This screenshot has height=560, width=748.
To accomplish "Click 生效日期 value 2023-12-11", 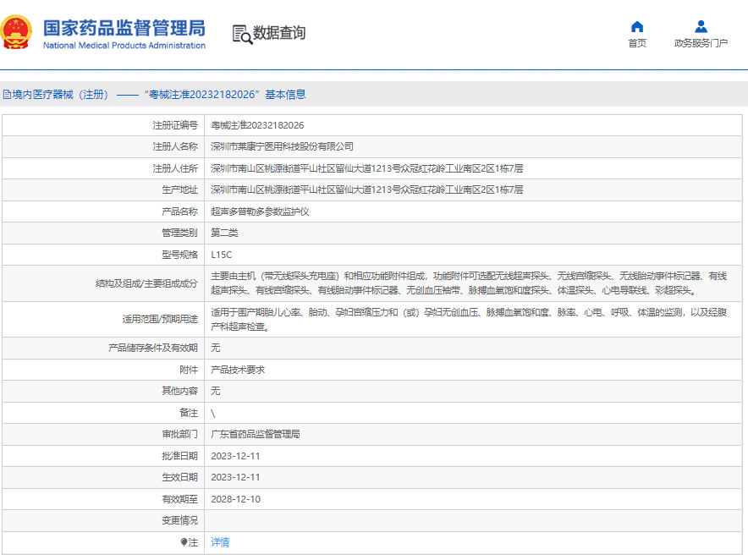I will 235,477.
